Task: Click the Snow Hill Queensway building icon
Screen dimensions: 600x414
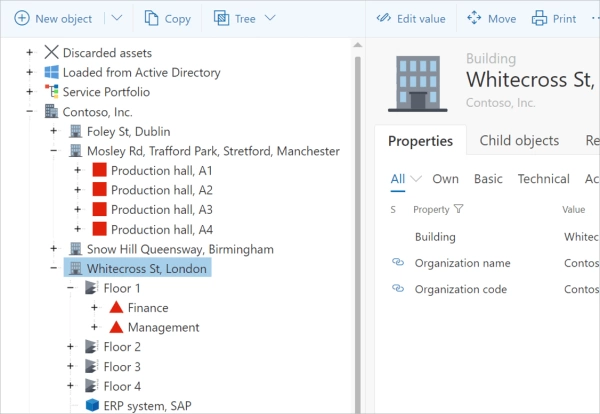Action: pyautogui.click(x=75, y=249)
